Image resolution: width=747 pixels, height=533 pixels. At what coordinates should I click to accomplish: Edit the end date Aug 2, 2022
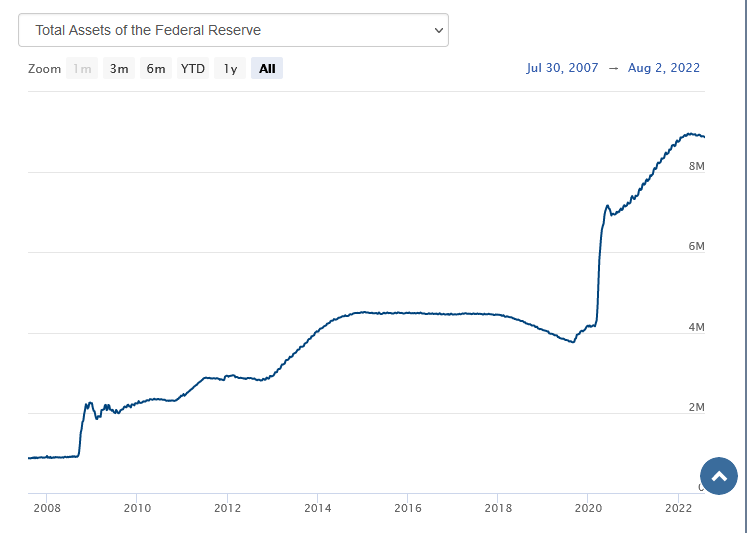664,68
